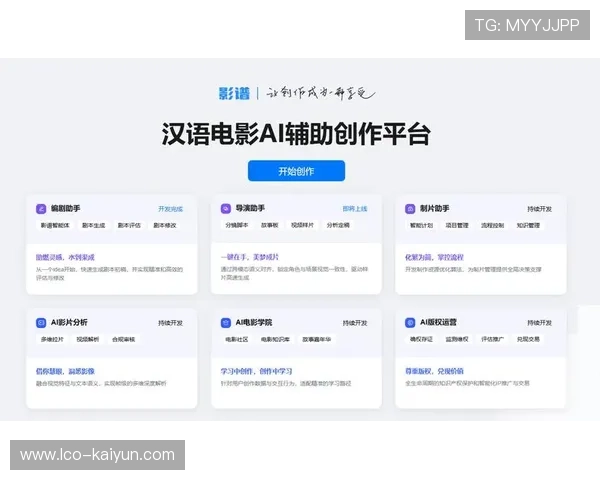Click the 持续开发 status on AI影片分析
The image size is (600, 480).
coord(171,323)
